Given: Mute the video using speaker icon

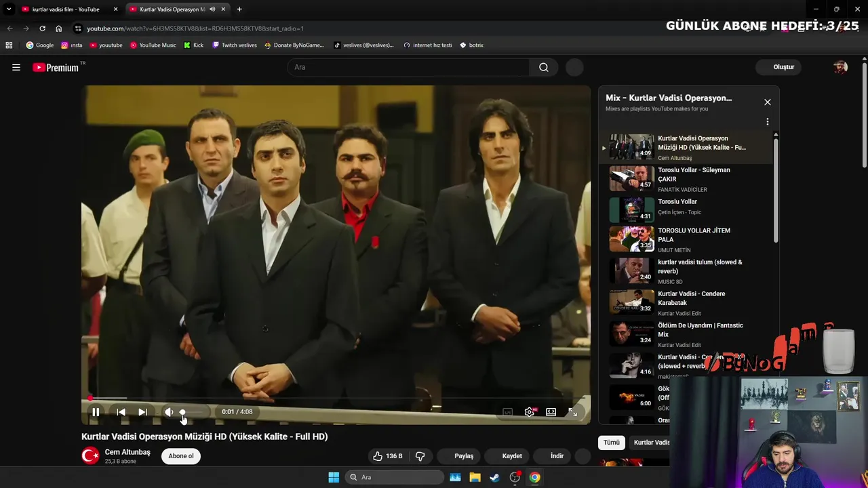Looking at the screenshot, I should (169, 412).
